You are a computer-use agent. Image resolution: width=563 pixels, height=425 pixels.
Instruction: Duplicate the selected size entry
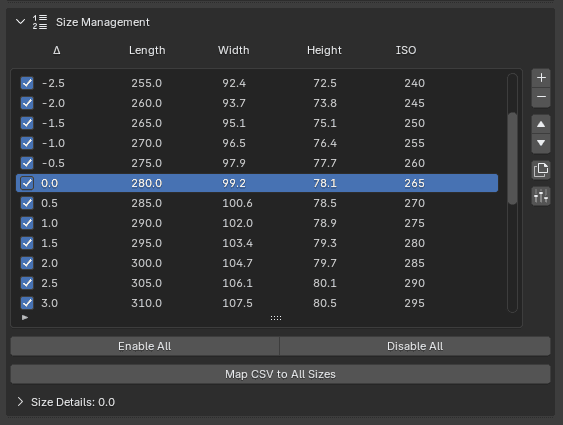coord(541,170)
